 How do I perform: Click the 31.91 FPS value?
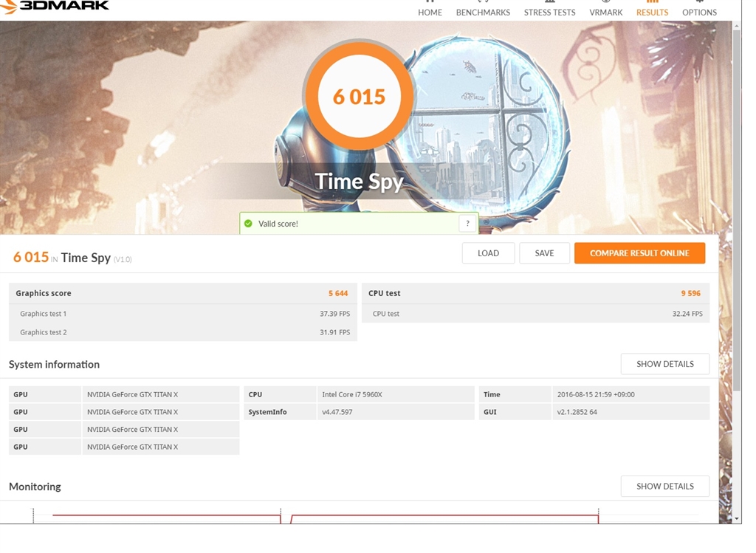coord(334,332)
